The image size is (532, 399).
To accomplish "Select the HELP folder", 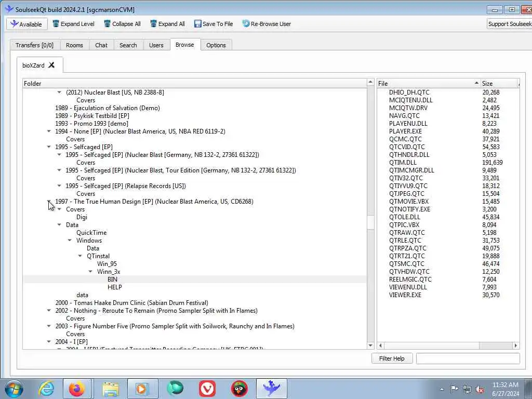I will tap(115, 287).
